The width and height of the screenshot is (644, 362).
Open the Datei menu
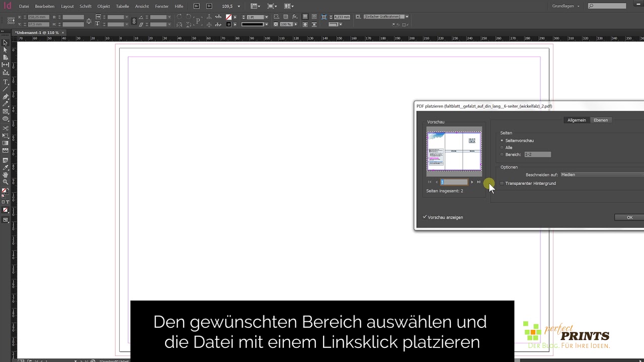click(x=24, y=7)
